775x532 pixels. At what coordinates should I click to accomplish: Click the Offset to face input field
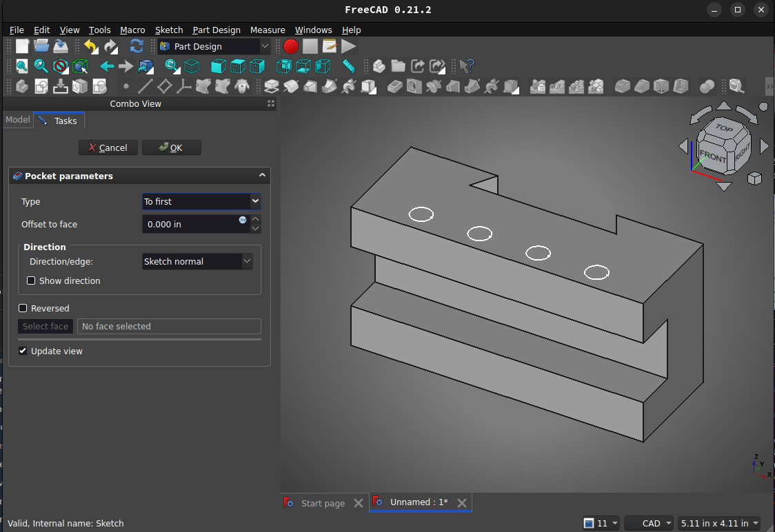(x=196, y=224)
